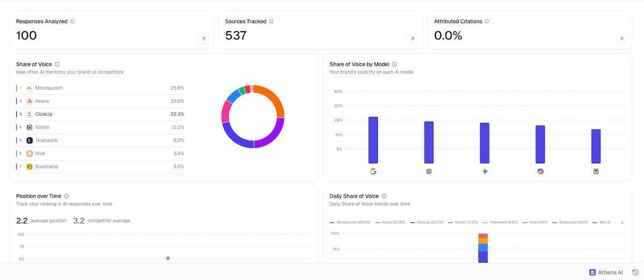
Task: Select the pink Notion donut segment
Action: pos(225,111)
